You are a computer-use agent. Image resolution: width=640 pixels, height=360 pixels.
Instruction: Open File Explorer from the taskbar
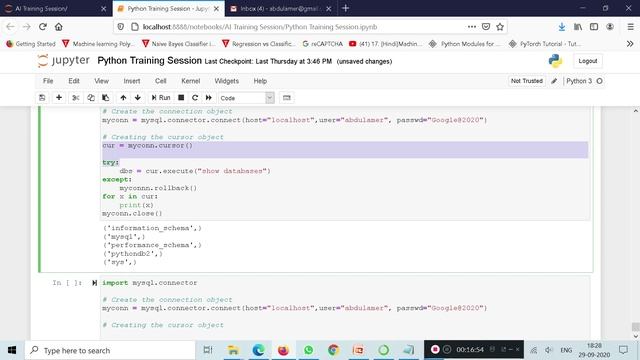click(233, 350)
